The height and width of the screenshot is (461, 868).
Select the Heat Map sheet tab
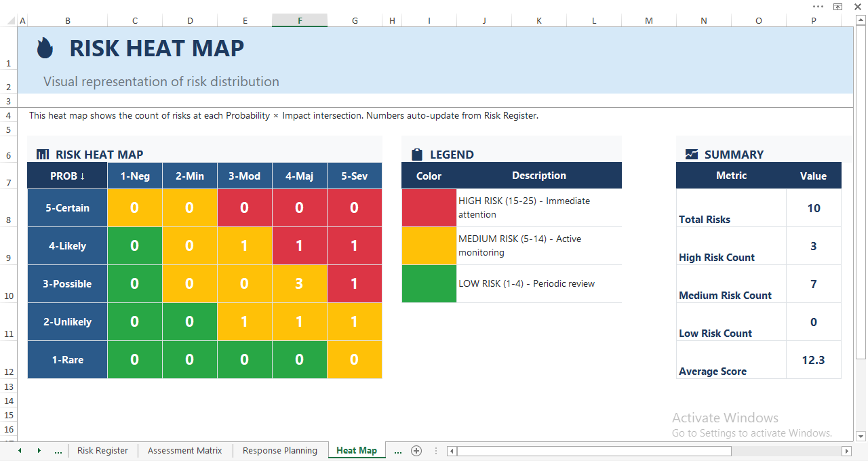pyautogui.click(x=357, y=450)
